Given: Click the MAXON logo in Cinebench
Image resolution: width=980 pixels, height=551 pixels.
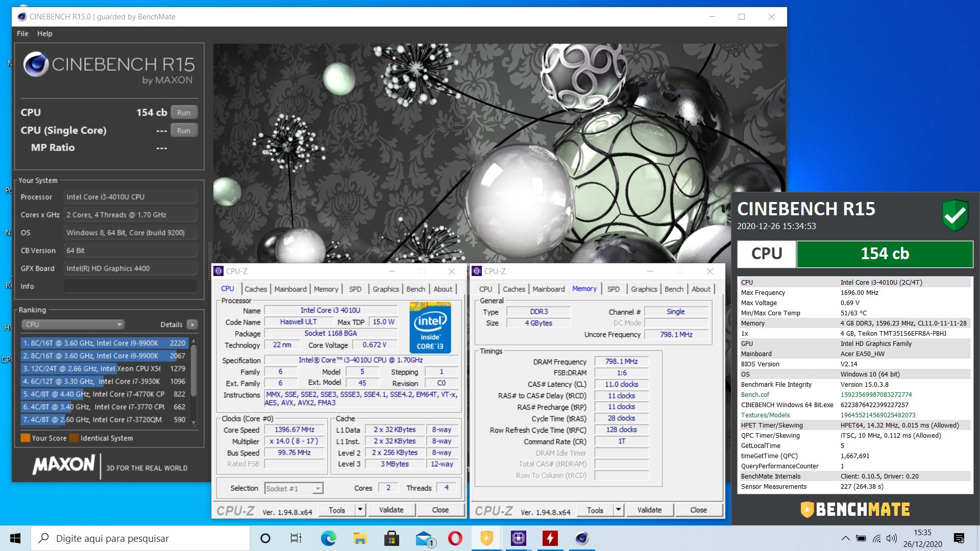Looking at the screenshot, I should [64, 464].
